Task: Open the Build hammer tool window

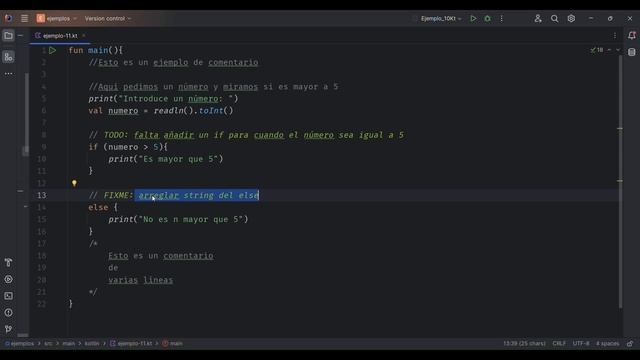Action: pyautogui.click(x=8, y=262)
